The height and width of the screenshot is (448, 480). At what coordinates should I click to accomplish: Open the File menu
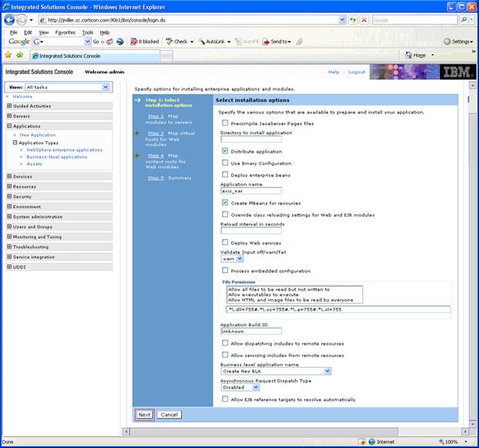pos(13,32)
